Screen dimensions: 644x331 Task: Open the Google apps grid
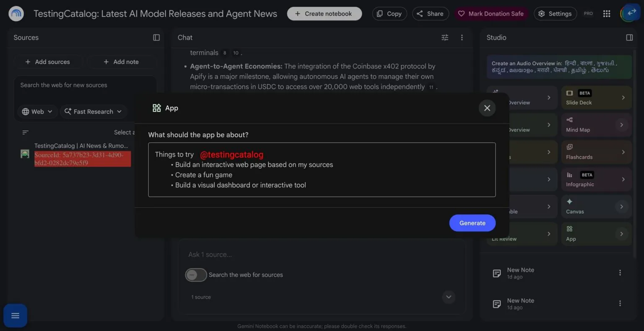click(x=606, y=14)
